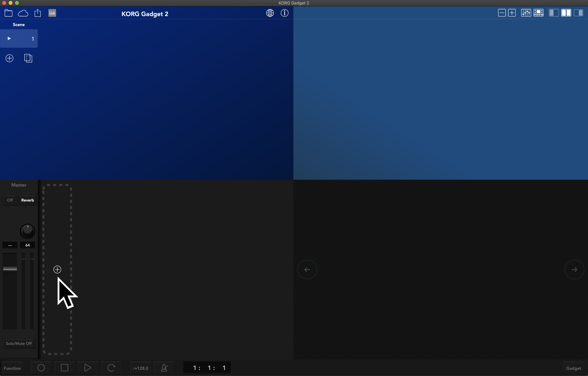The width and height of the screenshot is (588, 376).
Task: Toggle the metronome icon
Action: click(164, 368)
